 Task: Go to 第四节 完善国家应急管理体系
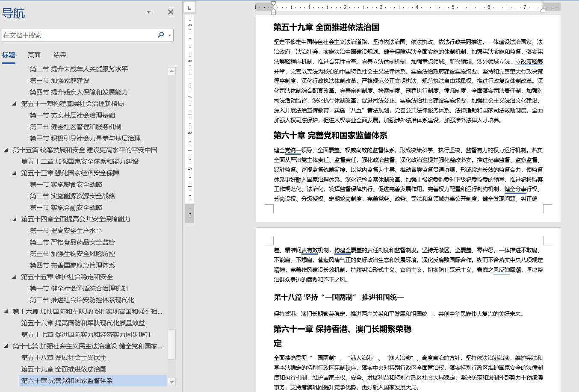[x=72, y=265]
